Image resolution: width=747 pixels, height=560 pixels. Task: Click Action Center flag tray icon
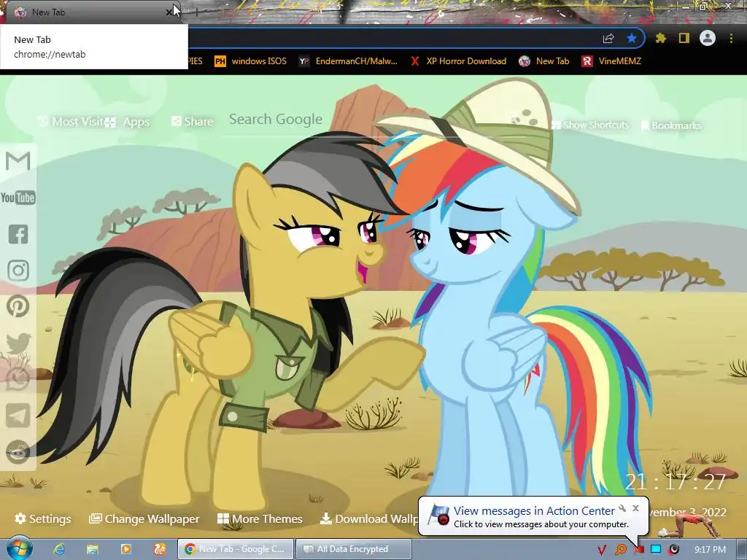click(x=639, y=550)
